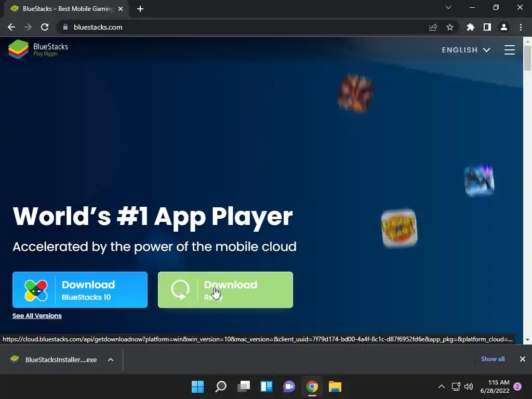Share this page icon in address bar
532x399 pixels.
tap(433, 27)
